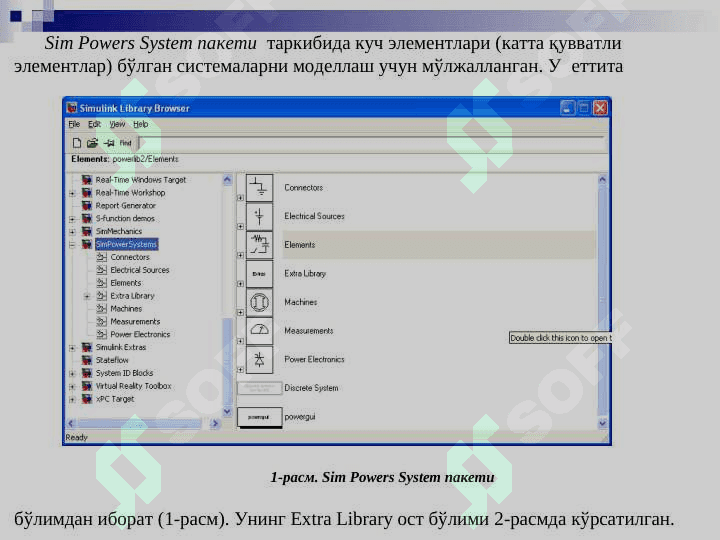The image size is (720, 540).
Task: Click the New model toolbar icon
Action: click(x=77, y=143)
